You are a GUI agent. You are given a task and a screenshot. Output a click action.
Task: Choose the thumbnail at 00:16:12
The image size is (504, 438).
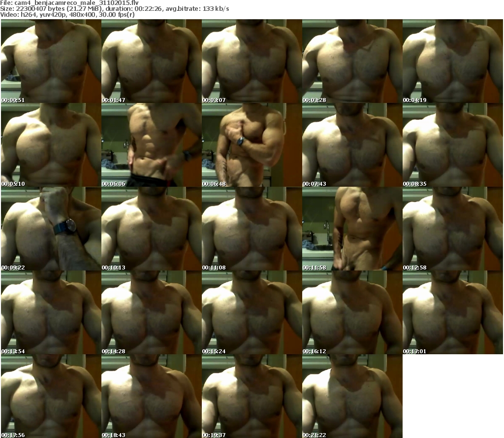(352, 312)
